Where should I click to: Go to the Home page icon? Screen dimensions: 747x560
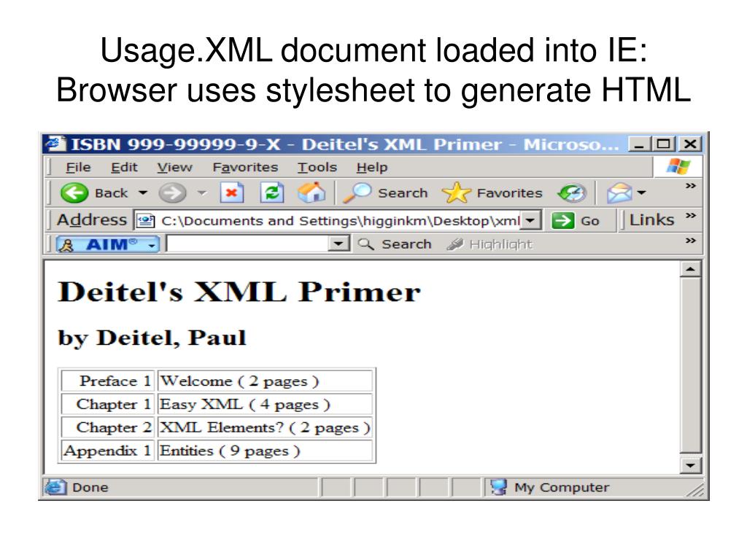coord(311,192)
